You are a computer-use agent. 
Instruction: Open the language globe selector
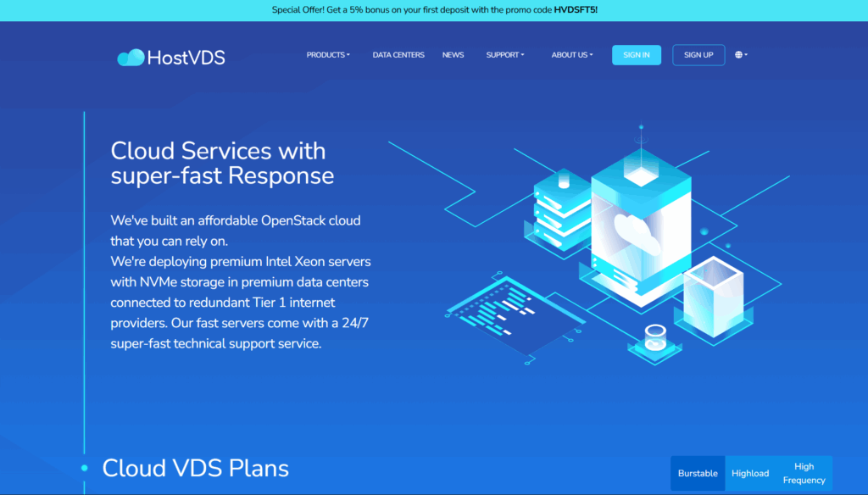pyautogui.click(x=741, y=55)
